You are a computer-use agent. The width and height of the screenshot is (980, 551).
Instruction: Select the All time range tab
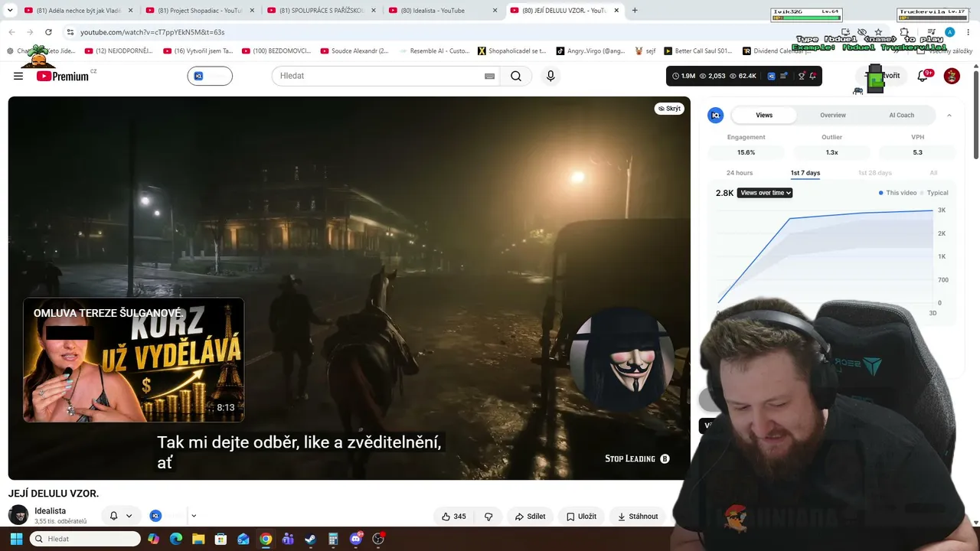coord(933,173)
